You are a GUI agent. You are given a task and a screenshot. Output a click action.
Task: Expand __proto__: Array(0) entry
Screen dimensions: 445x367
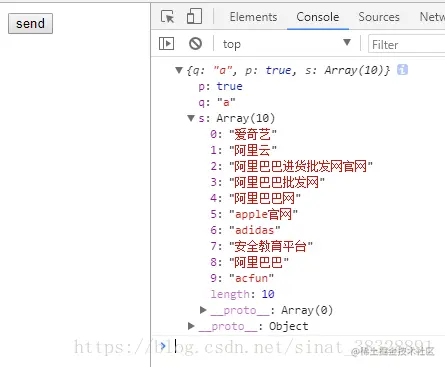203,310
